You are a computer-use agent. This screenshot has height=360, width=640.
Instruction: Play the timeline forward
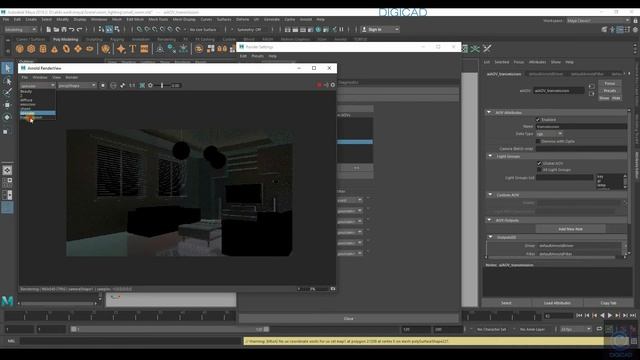(x=610, y=316)
